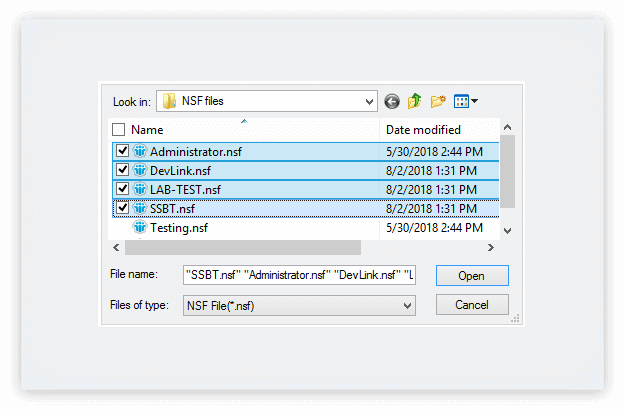
Task: Click the LAB-TEST.nsf file icon
Action: click(140, 189)
